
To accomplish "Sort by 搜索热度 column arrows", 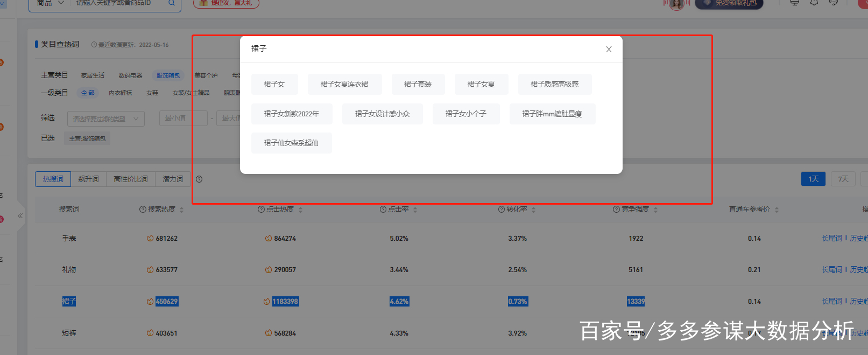I will (182, 210).
